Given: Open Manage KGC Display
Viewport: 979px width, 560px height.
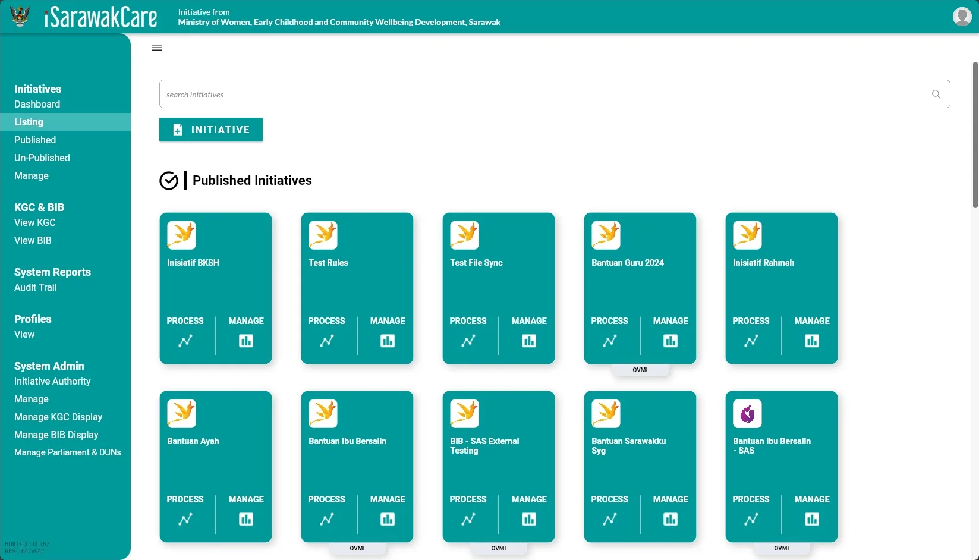Looking at the screenshot, I should pos(58,417).
